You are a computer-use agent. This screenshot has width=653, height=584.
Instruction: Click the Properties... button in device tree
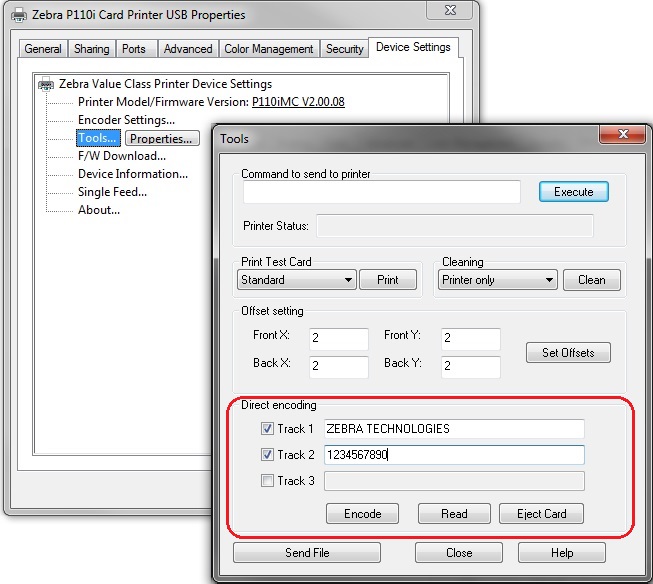pyautogui.click(x=162, y=138)
